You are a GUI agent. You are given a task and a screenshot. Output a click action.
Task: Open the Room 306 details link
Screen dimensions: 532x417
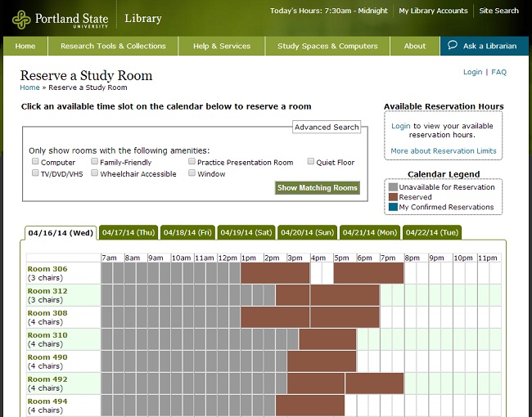[x=47, y=269]
